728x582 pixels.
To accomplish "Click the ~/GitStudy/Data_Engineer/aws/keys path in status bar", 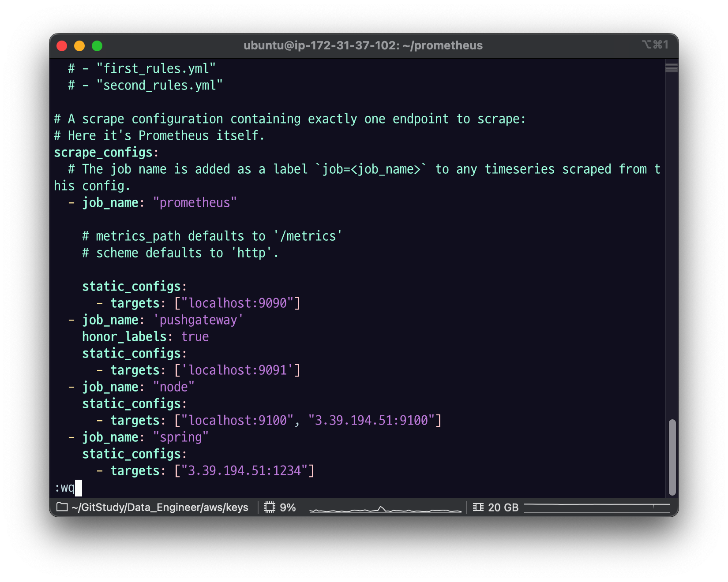I will [x=160, y=507].
